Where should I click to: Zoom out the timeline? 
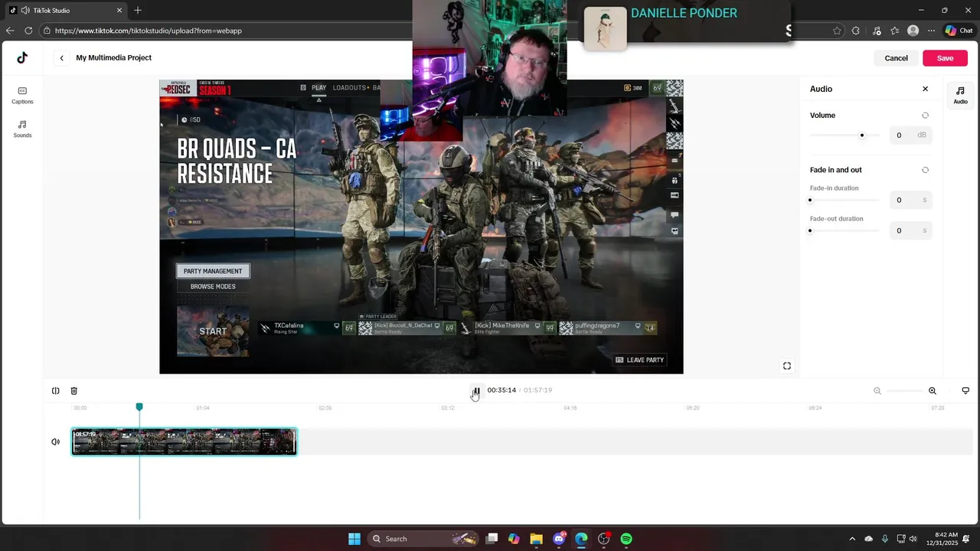coord(877,391)
